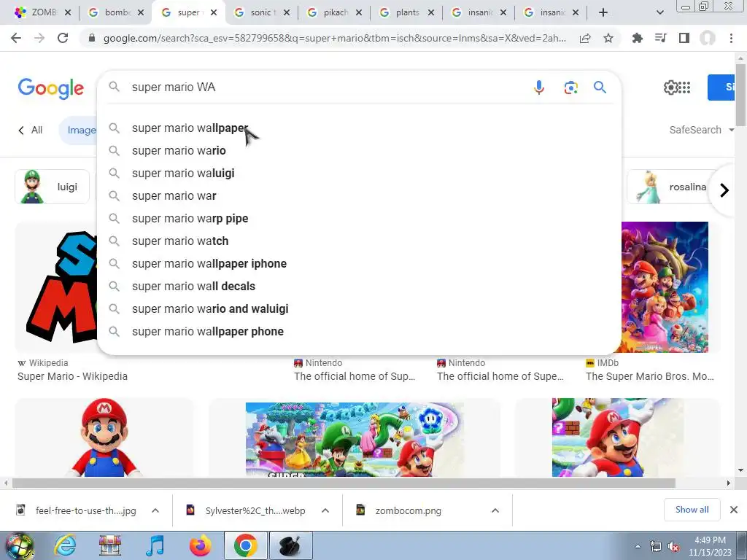Expand options for zombocom.png download
747x560 pixels.
point(495,510)
